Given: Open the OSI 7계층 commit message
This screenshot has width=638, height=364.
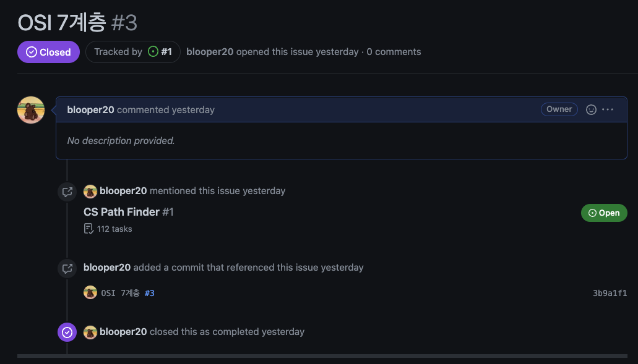Looking at the screenshot, I should click(x=121, y=293).
